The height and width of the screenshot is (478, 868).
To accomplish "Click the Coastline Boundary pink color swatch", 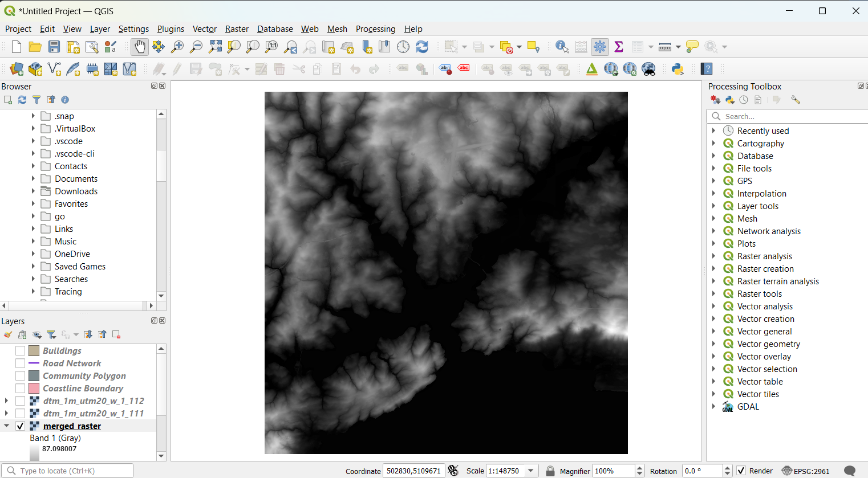I will (34, 389).
